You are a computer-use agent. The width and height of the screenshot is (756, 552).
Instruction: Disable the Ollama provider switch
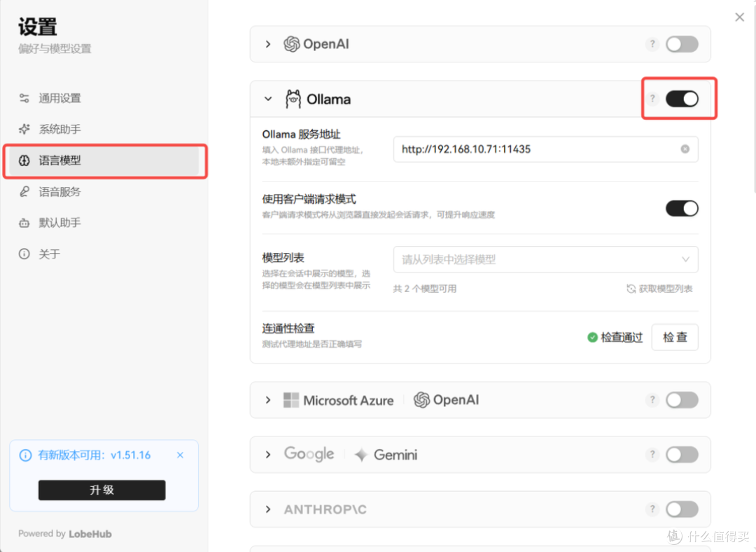(682, 99)
